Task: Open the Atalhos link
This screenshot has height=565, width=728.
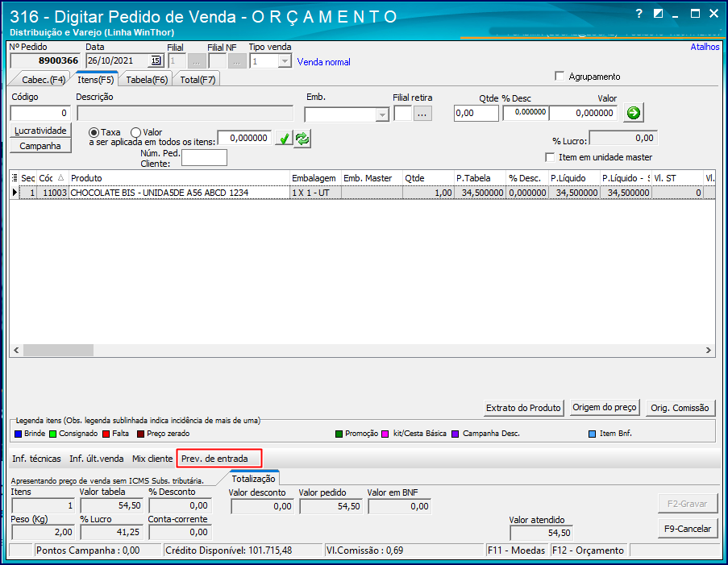Action: [x=705, y=47]
